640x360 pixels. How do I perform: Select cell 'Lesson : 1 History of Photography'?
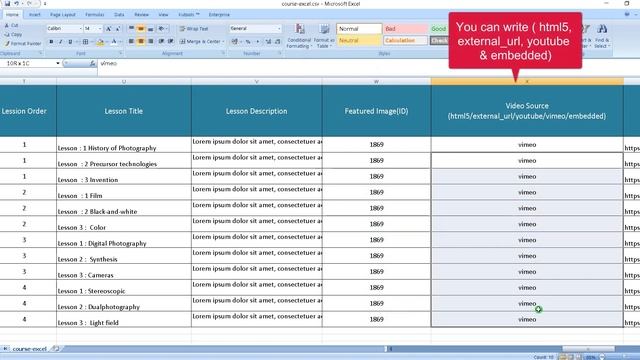124,145
